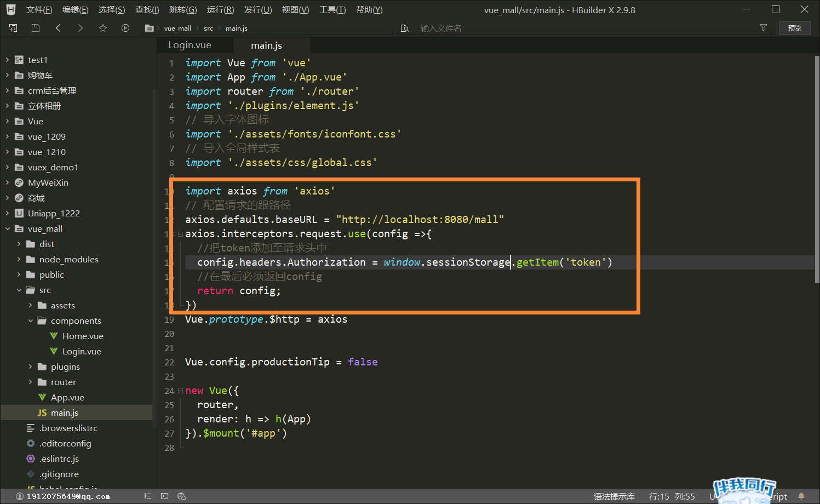Open the 工具(T) menu
This screenshot has height=504, width=820.
pos(332,10)
